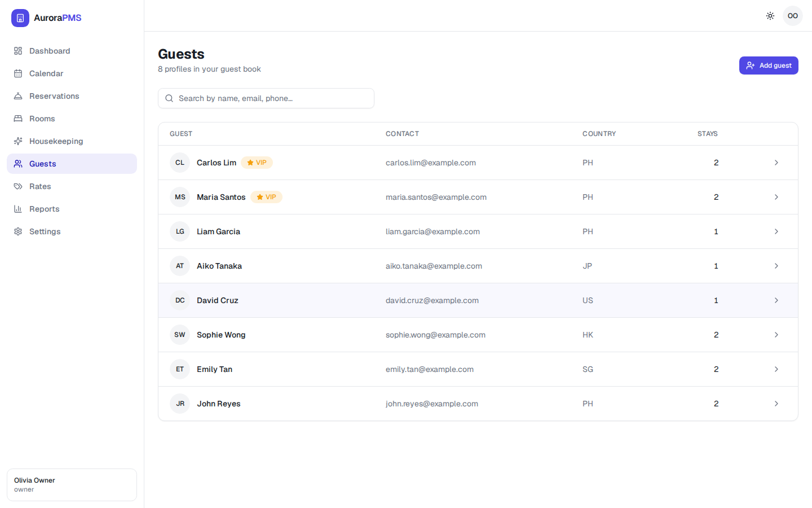The height and width of the screenshot is (508, 812).
Task: Click the SW avatar for Sophie Wong
Action: coord(180,335)
